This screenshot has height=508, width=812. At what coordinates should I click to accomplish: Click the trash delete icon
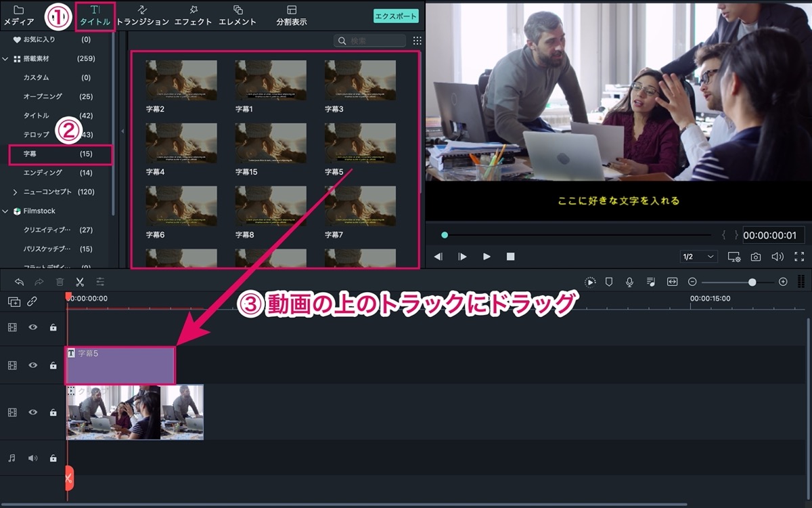[x=60, y=282]
